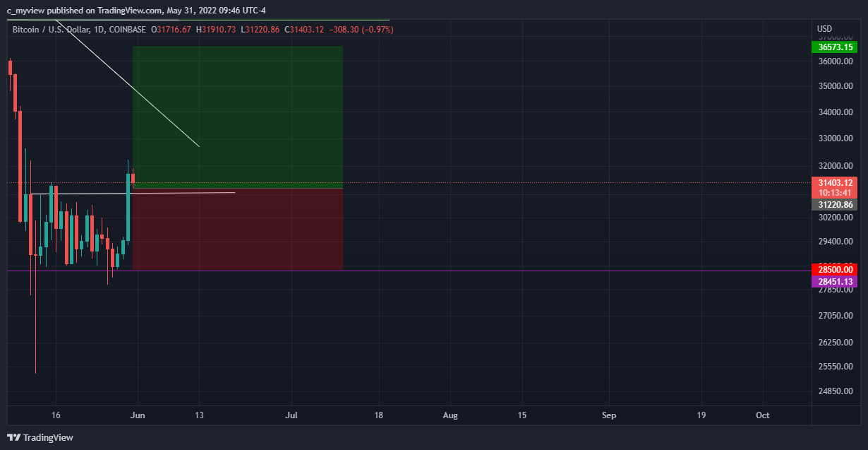This screenshot has width=868, height=450.
Task: Click the close value C31403.12 in legend
Action: [x=304, y=30]
